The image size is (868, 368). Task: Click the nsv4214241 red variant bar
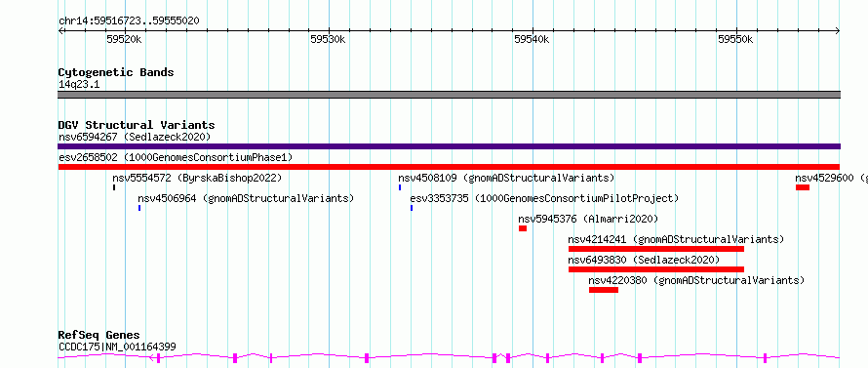point(656,249)
